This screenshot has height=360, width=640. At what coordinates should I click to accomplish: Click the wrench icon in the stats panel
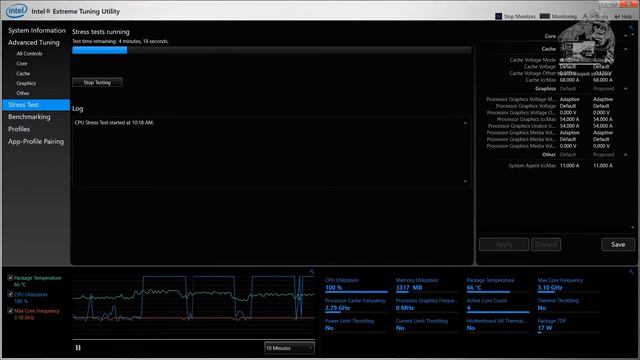631,271
